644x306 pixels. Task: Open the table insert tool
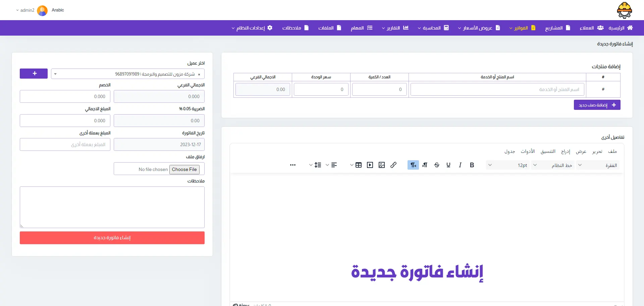coord(359,165)
